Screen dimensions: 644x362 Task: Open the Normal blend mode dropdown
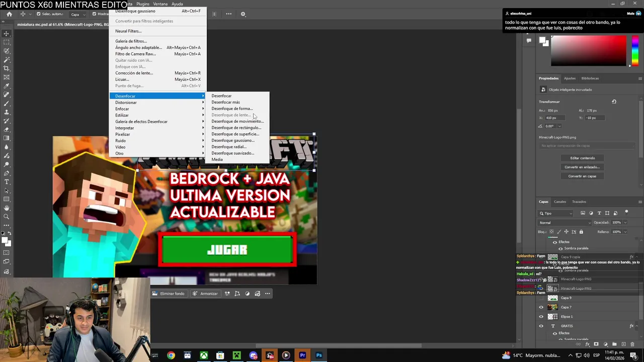565,223
